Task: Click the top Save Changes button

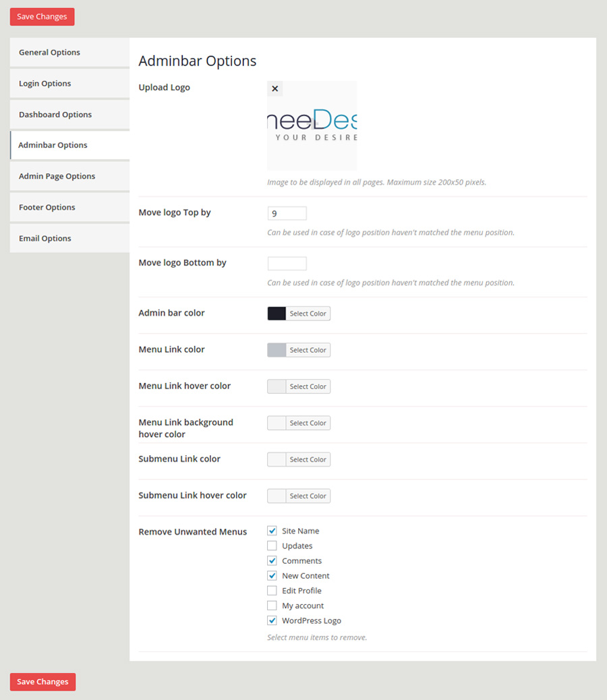Action: click(x=42, y=16)
